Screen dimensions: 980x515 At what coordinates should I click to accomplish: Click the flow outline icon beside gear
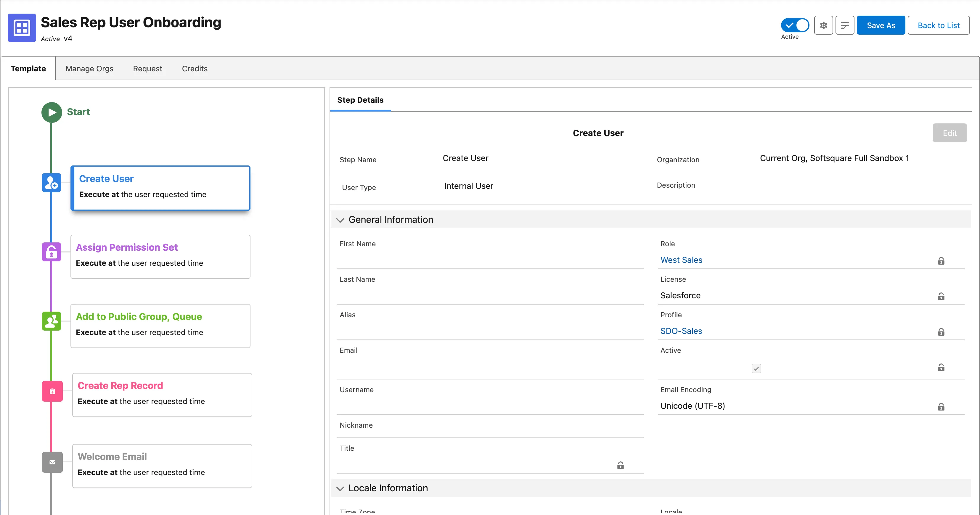click(845, 25)
